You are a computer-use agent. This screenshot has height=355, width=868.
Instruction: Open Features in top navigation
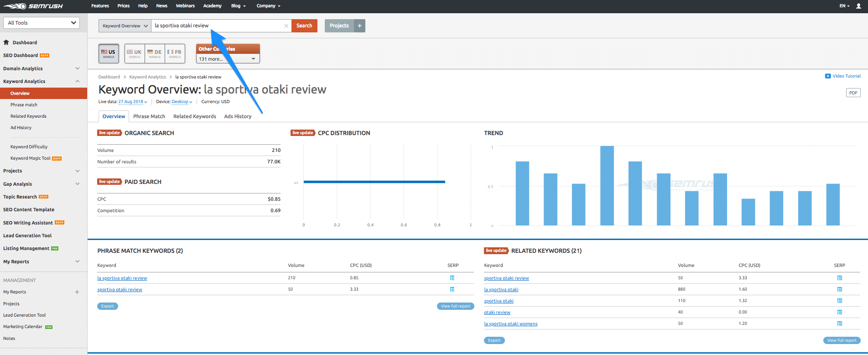(x=100, y=6)
